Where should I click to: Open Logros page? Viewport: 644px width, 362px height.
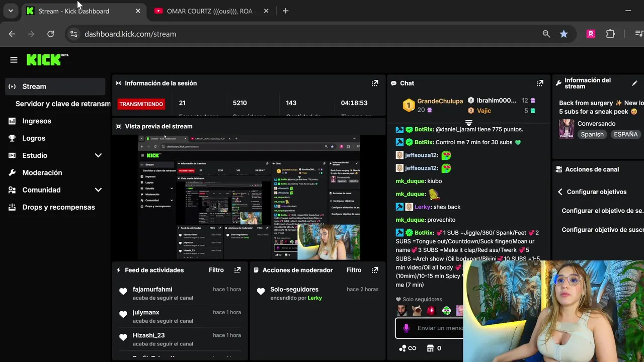click(x=34, y=138)
